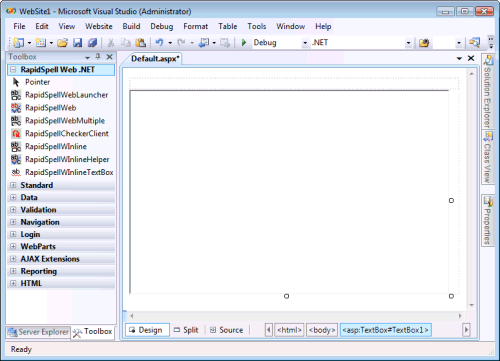Click the rightmost window icon in the toolbar

click(475, 43)
